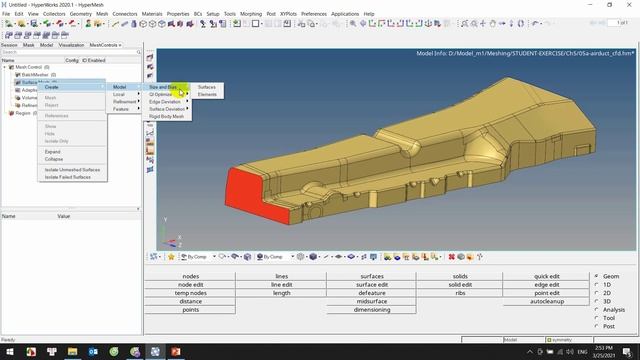Image resolution: width=640 pixels, height=360 pixels.
Task: Open the notification center icon in system tray
Action: [627, 351]
